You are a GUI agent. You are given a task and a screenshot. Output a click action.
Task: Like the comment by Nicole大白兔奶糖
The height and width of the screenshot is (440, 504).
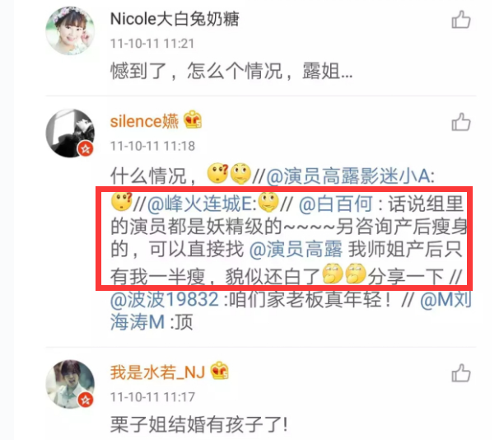(461, 20)
